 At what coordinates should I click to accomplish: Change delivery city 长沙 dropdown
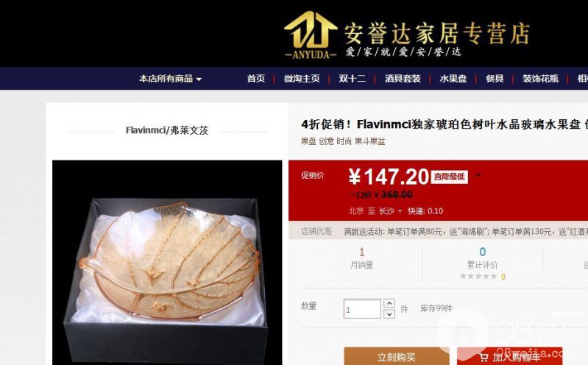(390, 211)
